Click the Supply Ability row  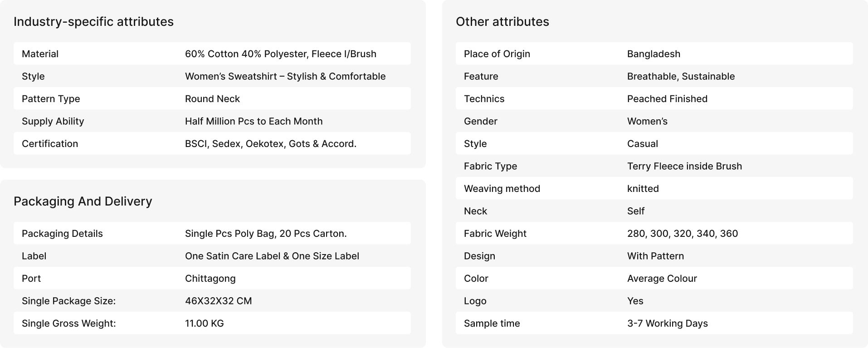click(212, 121)
